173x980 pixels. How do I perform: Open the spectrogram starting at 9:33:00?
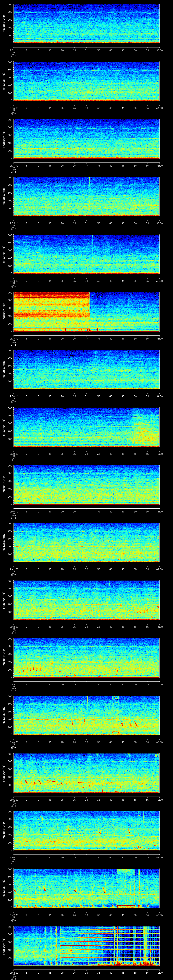click(x=86, y=81)
